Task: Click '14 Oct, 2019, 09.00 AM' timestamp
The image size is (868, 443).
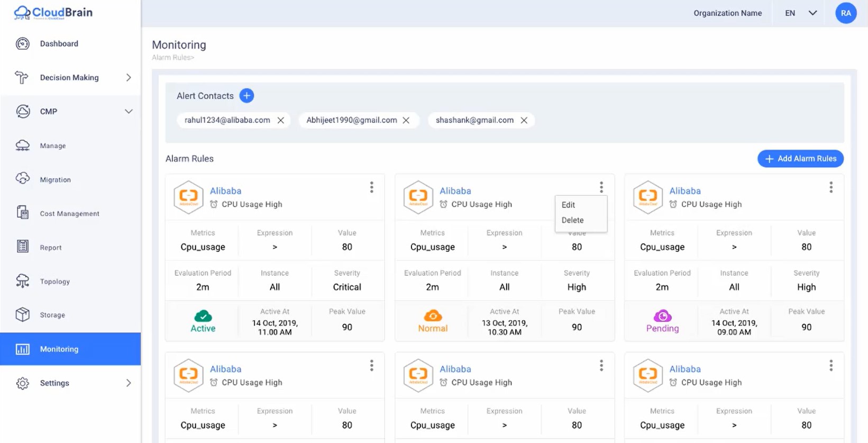Action: pos(734,328)
